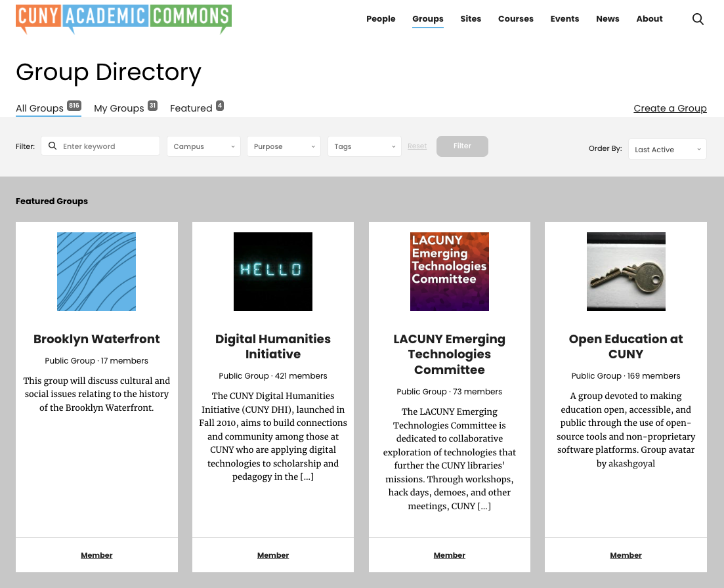Open News in top navigation
This screenshot has width=724, height=588.
(608, 19)
